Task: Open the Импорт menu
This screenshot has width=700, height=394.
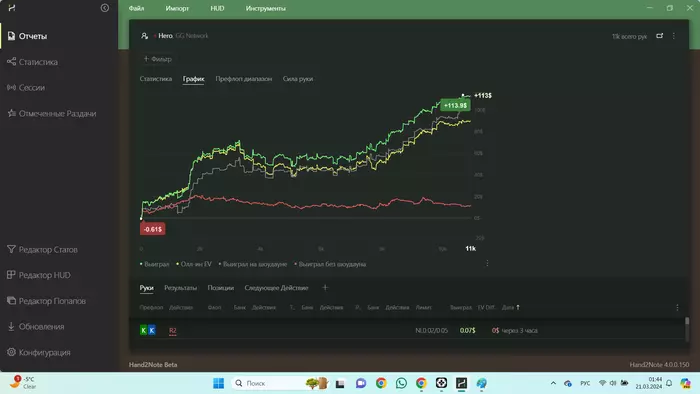Action: 177,8
